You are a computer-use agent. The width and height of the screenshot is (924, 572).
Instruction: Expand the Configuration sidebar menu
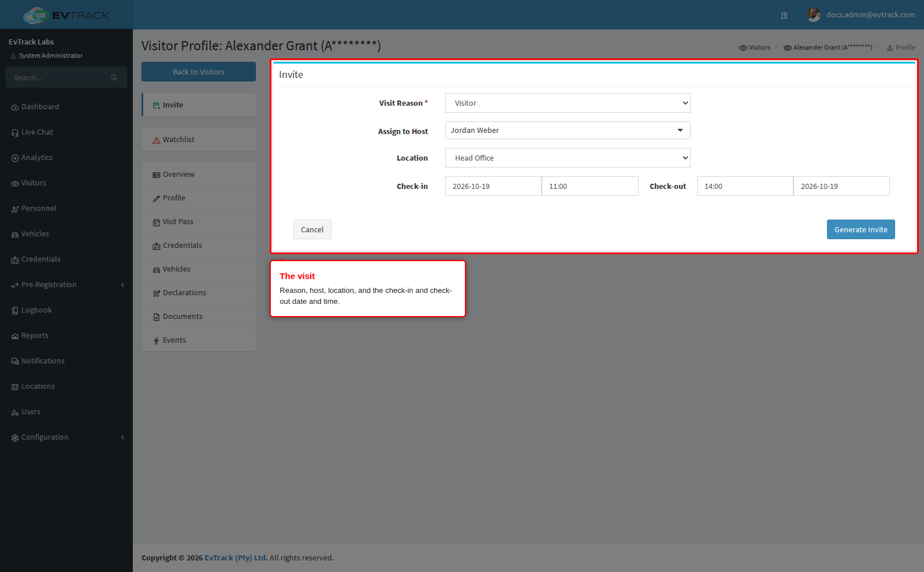pos(66,437)
